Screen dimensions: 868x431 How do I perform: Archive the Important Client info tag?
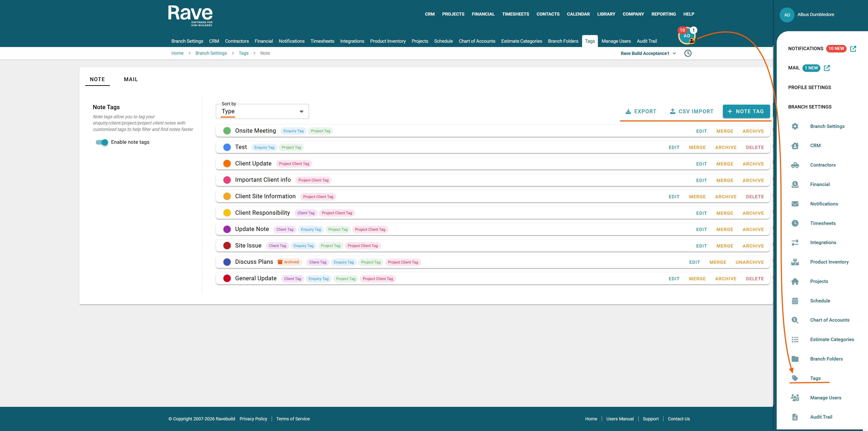click(753, 181)
